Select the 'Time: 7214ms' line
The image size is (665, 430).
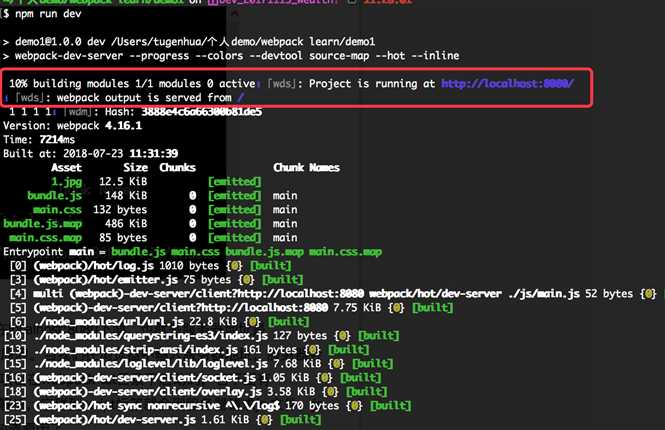pyautogui.click(x=39, y=140)
